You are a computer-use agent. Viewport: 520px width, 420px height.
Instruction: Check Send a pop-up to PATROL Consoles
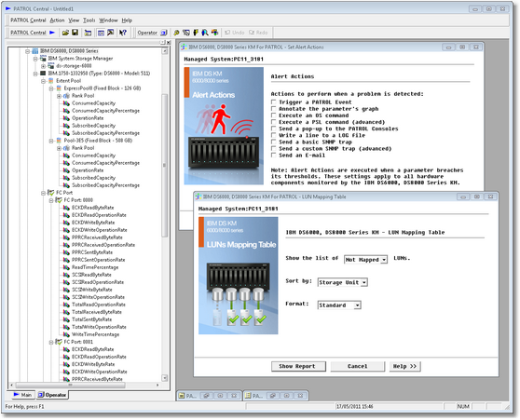click(273, 129)
